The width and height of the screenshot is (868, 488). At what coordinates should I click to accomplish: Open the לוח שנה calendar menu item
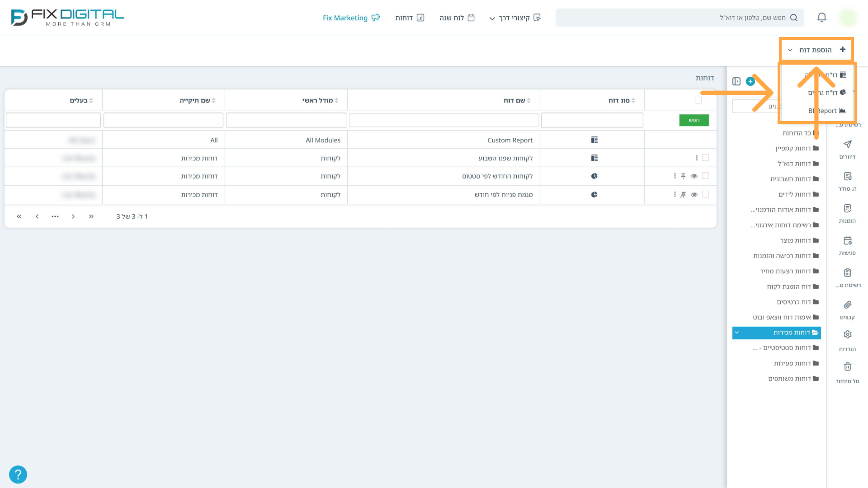click(457, 18)
